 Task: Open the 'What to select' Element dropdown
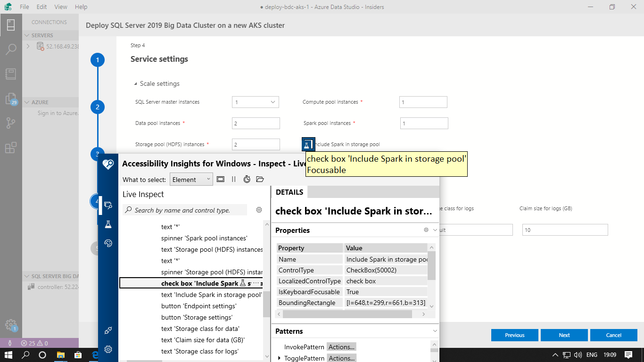[191, 179]
